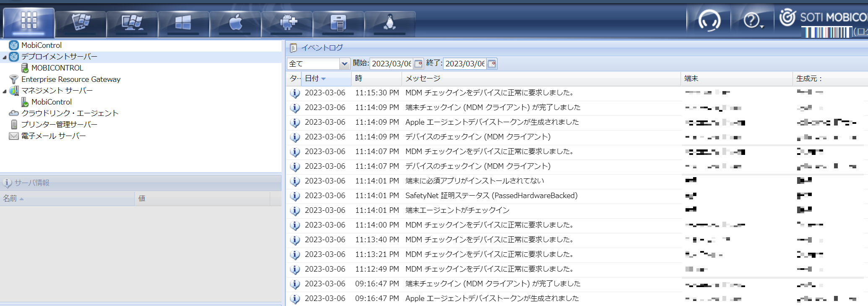The image size is (868, 306).
Task: Select the 端末エージェントがチェックイン event
Action: click(577, 210)
